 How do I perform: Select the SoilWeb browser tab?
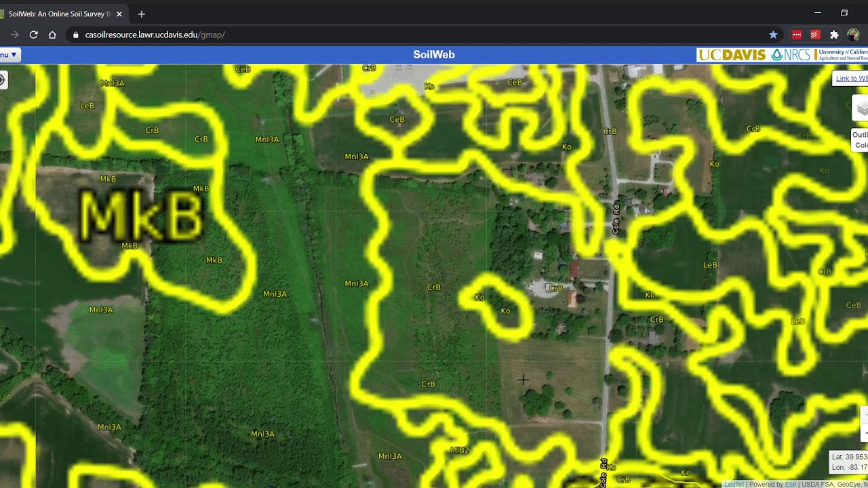(62, 14)
